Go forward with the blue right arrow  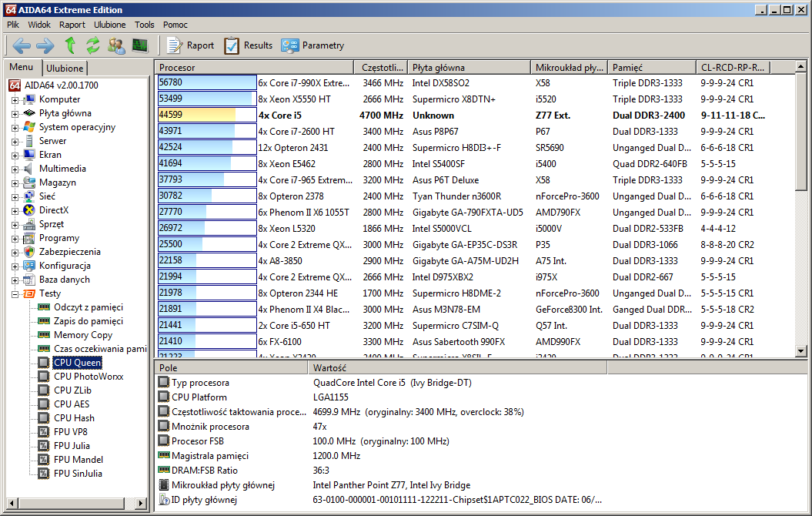tap(45, 45)
